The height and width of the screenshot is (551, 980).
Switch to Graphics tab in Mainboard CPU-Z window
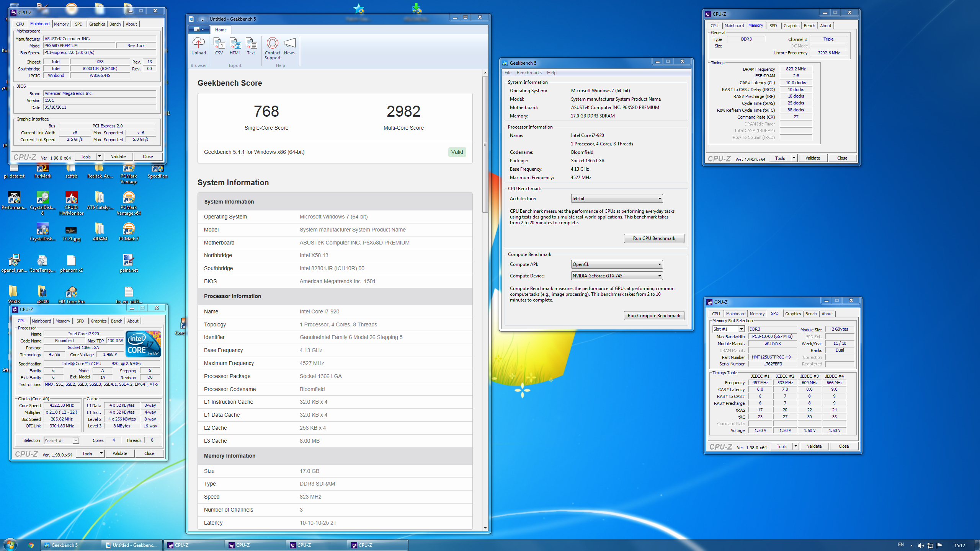point(97,24)
